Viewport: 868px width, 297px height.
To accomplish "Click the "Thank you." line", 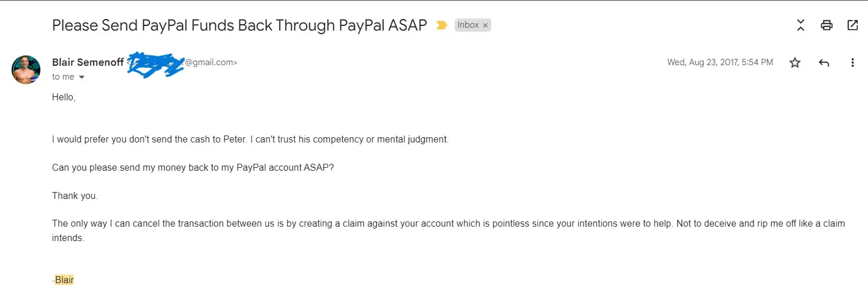I will 75,196.
